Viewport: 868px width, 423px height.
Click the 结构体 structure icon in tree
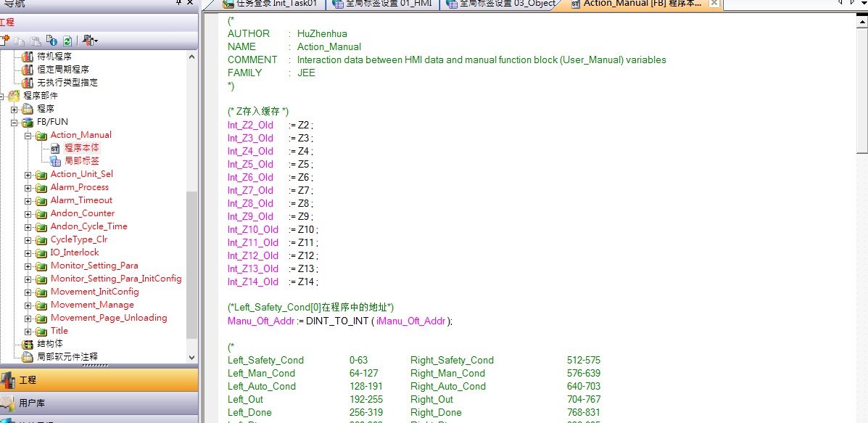pos(28,344)
